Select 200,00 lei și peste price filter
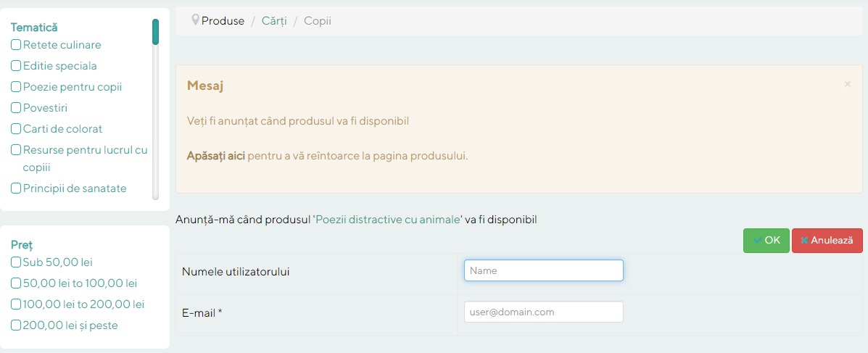 tap(16, 325)
